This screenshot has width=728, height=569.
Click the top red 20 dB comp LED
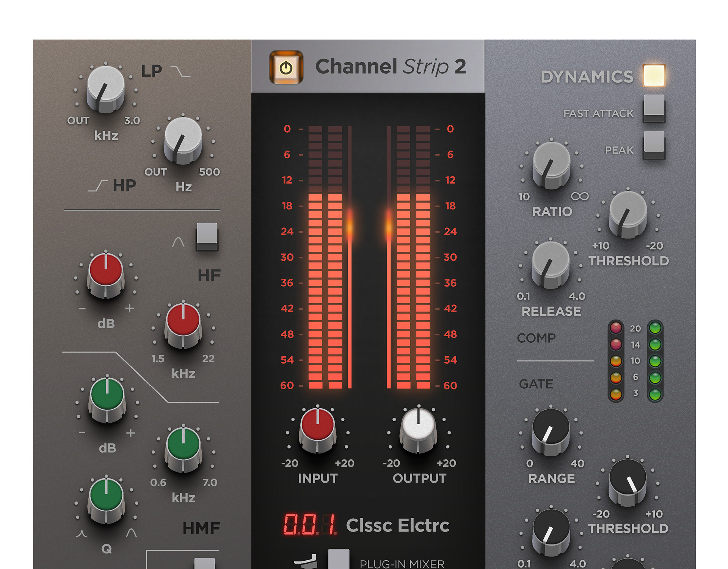pyautogui.click(x=616, y=328)
